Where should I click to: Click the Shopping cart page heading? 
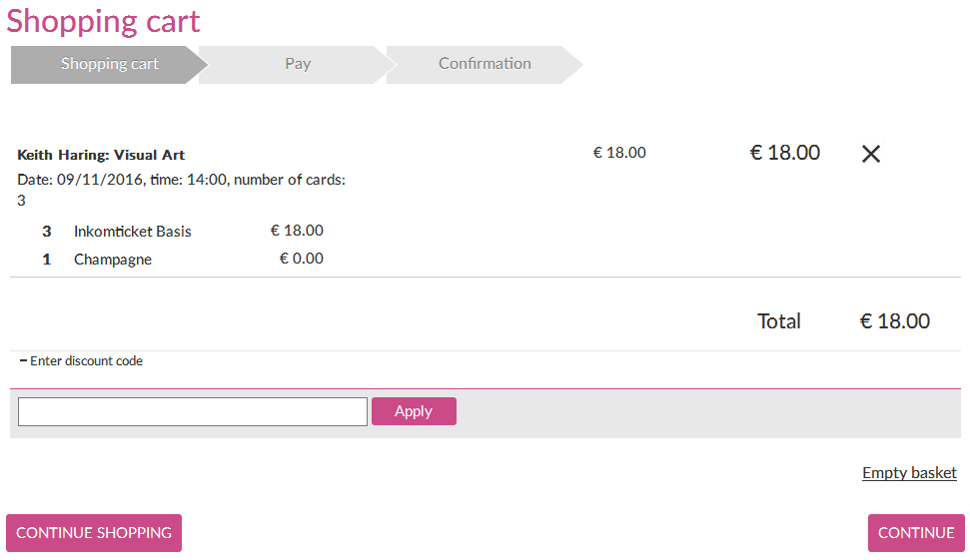(x=103, y=21)
